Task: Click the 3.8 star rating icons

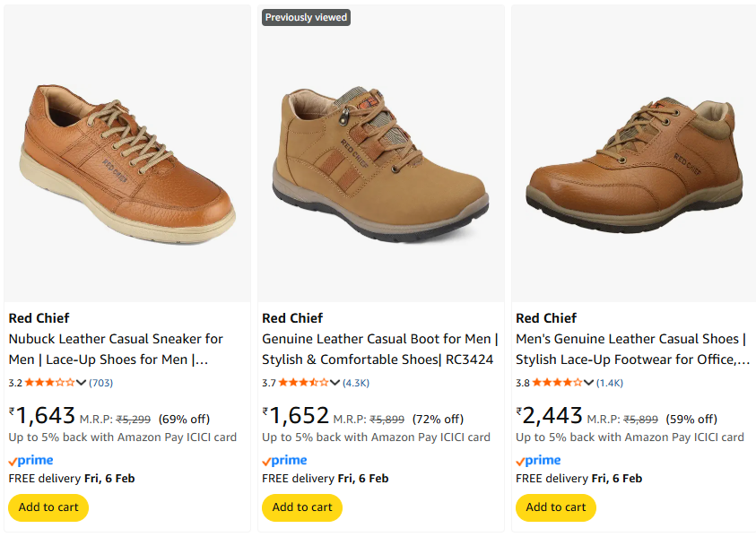Action: [x=558, y=383]
